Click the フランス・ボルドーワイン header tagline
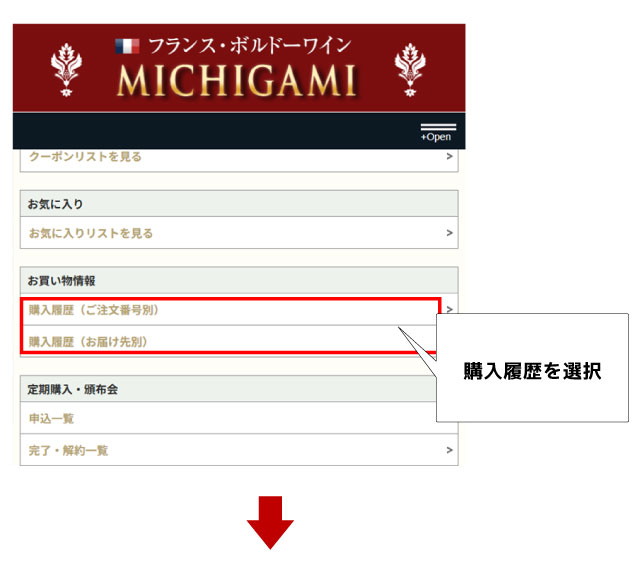 (x=249, y=46)
